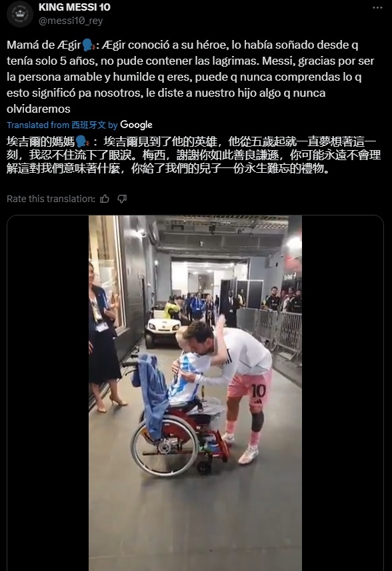Click the speaking head emoji in Spanish text
392x571 pixels.
(89, 45)
